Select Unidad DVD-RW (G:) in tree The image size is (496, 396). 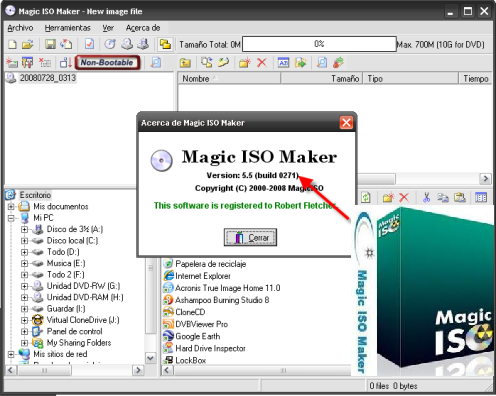click(x=83, y=286)
